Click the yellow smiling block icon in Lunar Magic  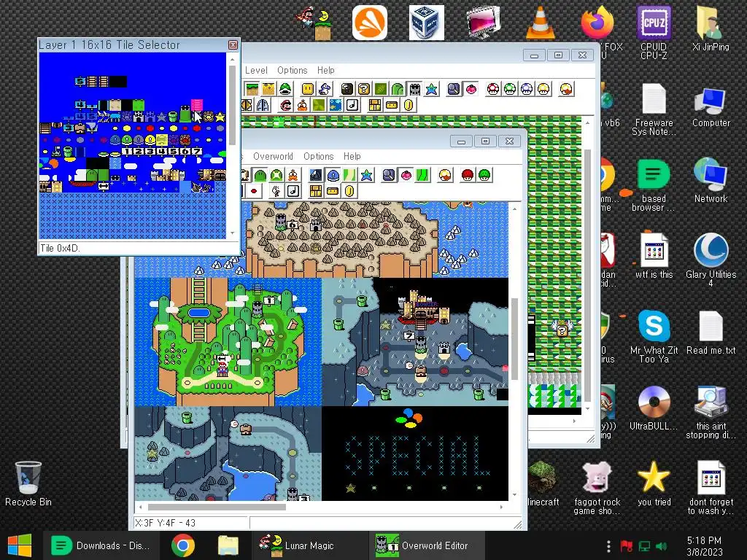coord(308,89)
